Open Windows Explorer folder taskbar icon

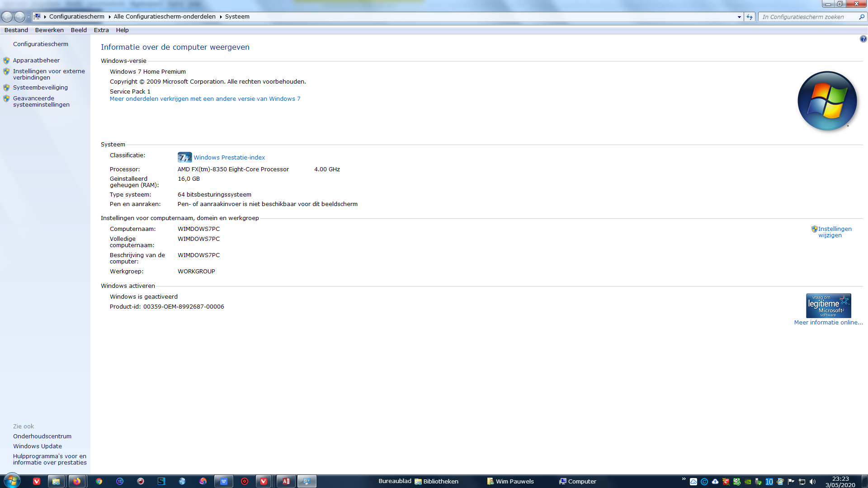(x=56, y=481)
